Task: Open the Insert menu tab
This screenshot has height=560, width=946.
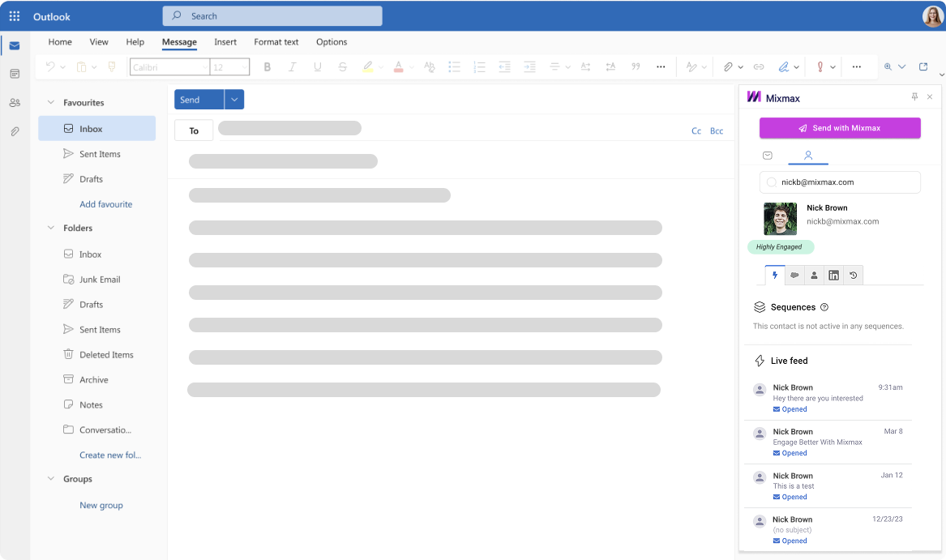Action: [225, 42]
